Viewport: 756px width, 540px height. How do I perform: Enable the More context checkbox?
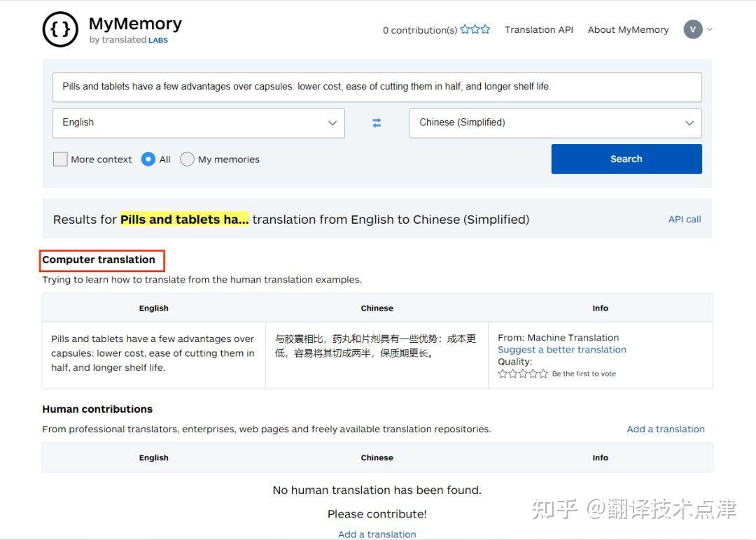(x=60, y=159)
